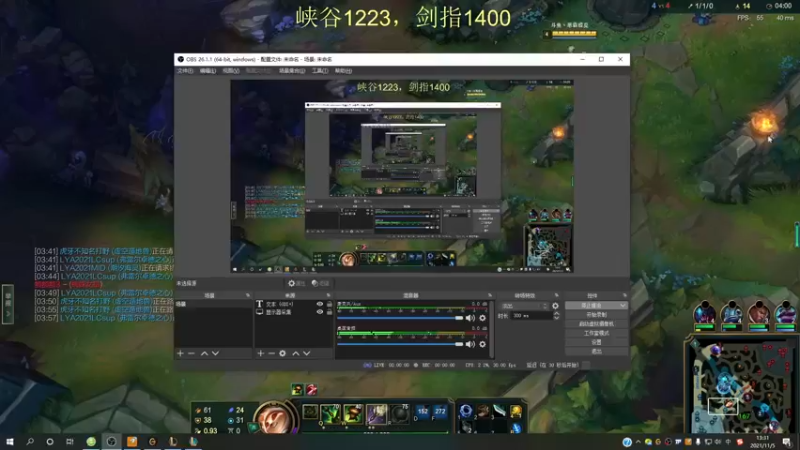
Task: Select the scene entry in scenes list
Action: click(x=213, y=304)
